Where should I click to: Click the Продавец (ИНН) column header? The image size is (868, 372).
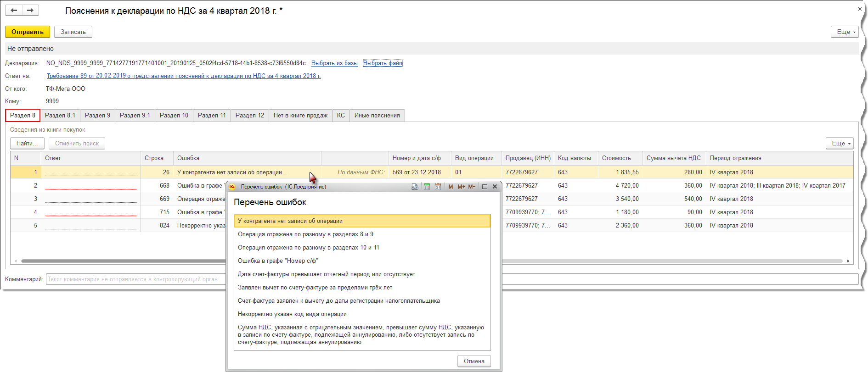[x=528, y=158]
